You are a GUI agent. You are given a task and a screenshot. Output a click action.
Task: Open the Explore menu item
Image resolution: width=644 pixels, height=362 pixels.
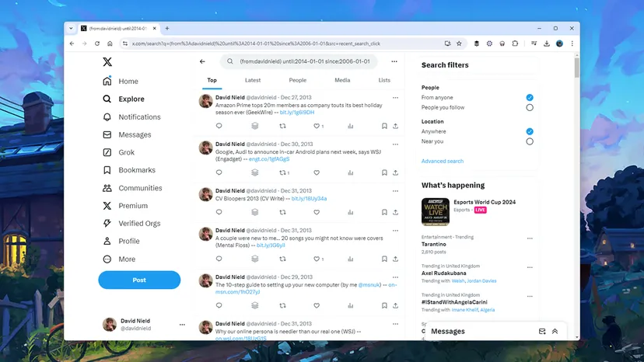123,99
